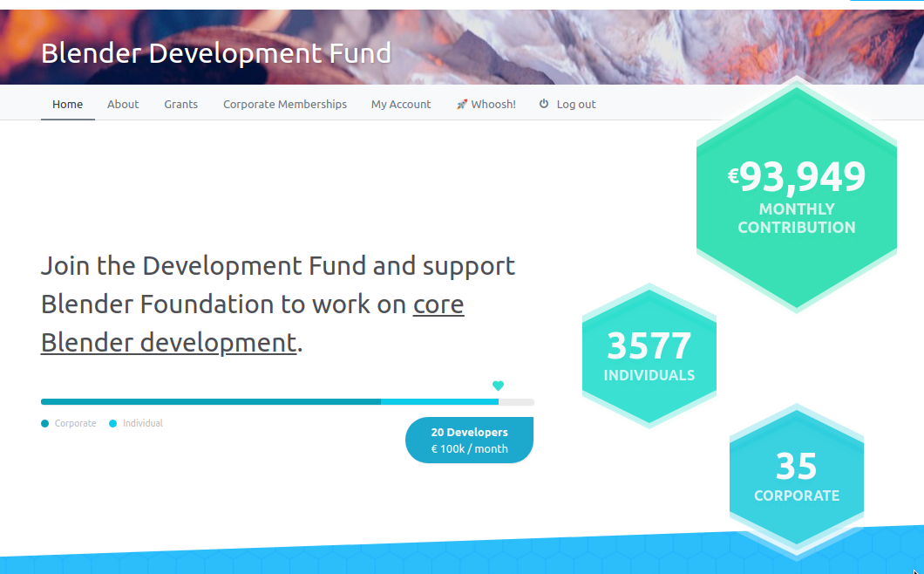This screenshot has width=924, height=574.
Task: Click the dark teal Corporate legend dot
Action: (x=44, y=424)
